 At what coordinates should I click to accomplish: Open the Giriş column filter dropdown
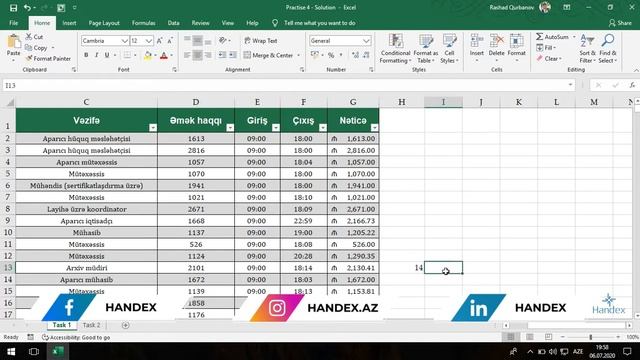(x=276, y=128)
